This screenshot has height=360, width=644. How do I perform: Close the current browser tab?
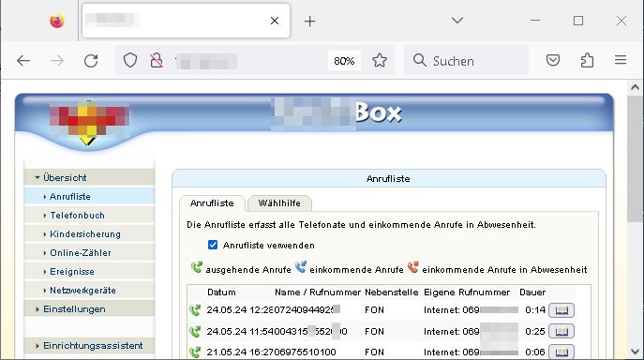[275, 21]
